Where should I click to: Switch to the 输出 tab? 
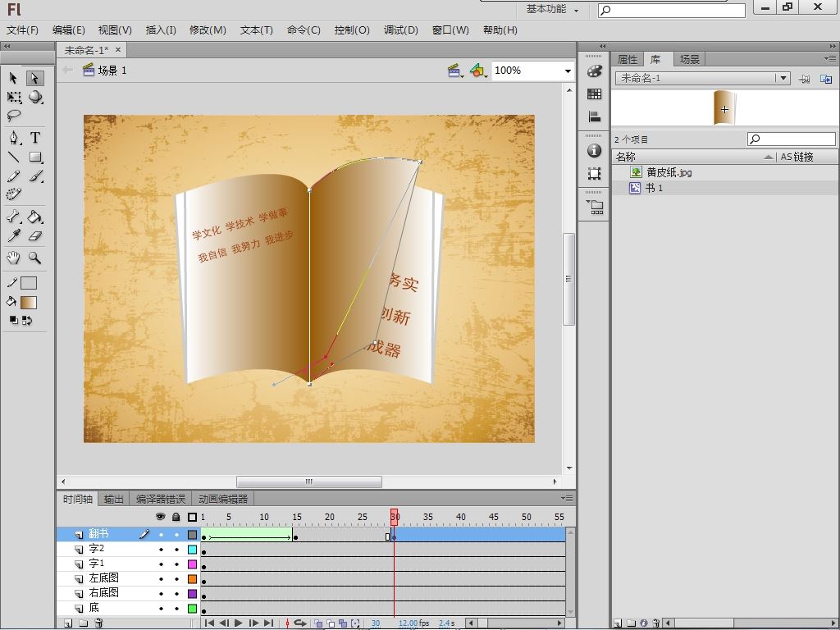113,500
